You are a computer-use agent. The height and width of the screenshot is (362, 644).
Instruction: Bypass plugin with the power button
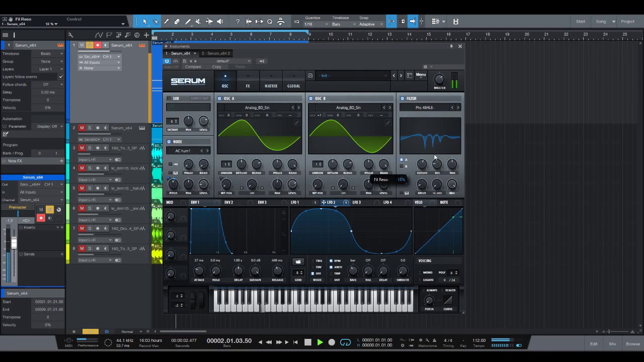[167, 61]
